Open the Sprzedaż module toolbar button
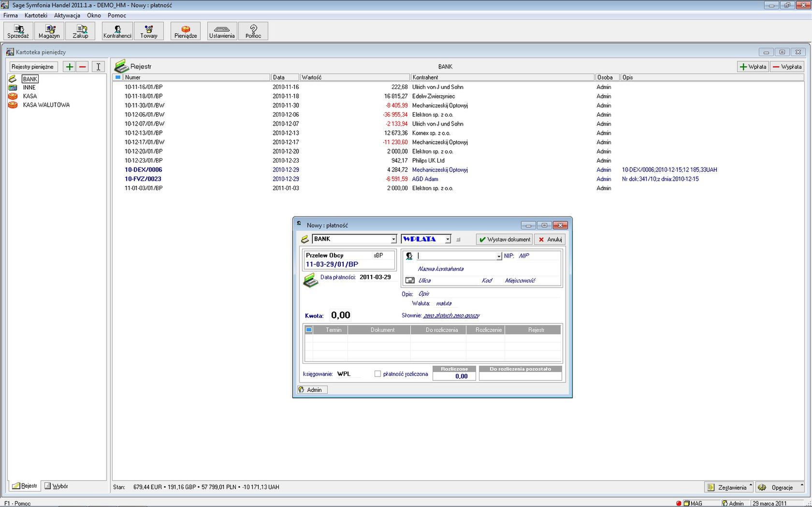Image resolution: width=812 pixels, height=507 pixels. tap(18, 31)
